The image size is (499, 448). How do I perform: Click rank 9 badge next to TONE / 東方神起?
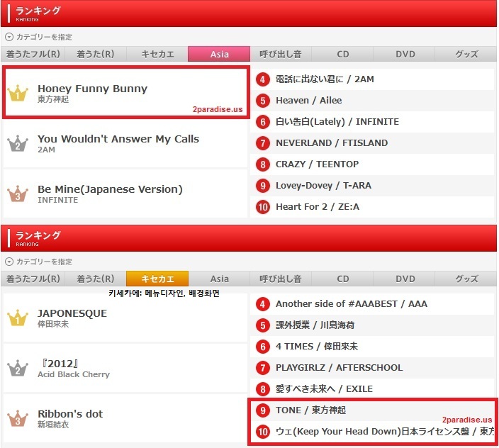263,410
